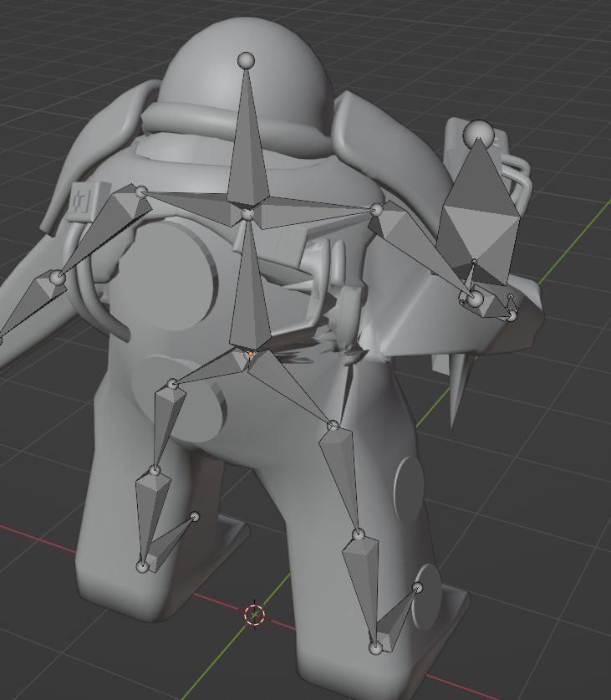
Task: Select the right shoulder bone
Action: tap(313, 212)
